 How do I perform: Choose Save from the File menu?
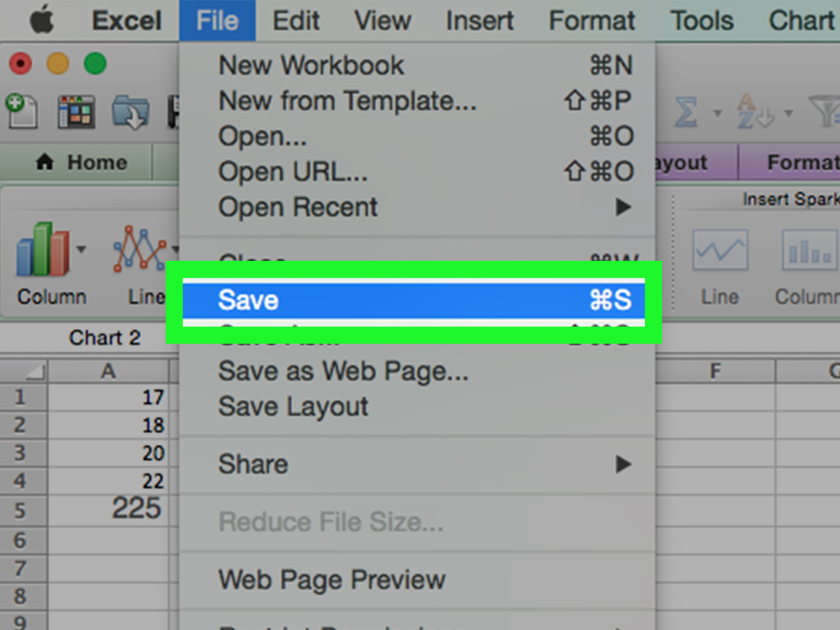pyautogui.click(x=413, y=300)
